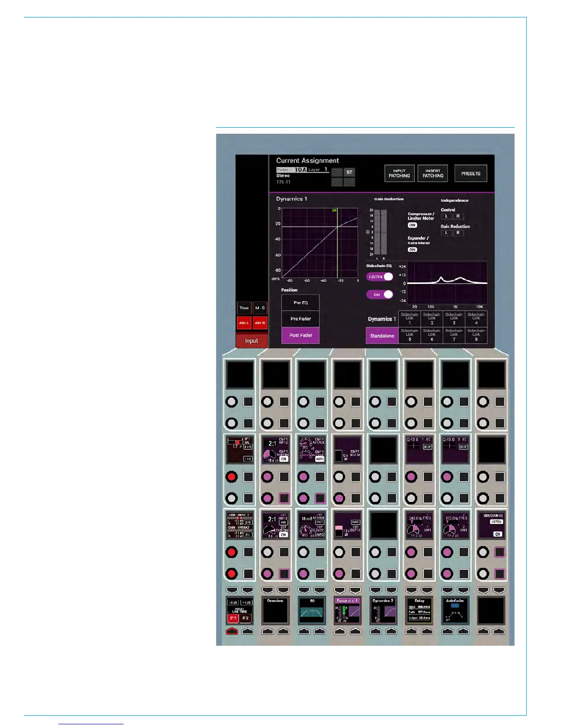
Task: Toggle the 48v L phantom power
Action: point(244,323)
